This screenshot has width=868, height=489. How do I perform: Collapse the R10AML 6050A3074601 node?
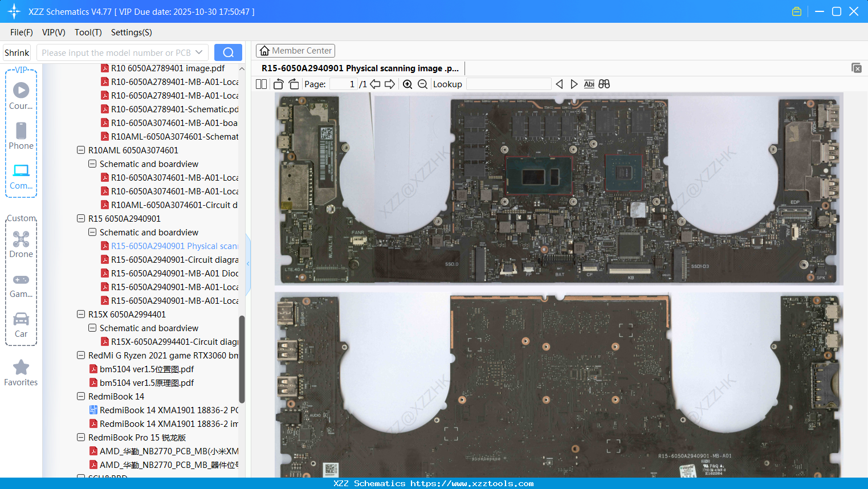pos(81,150)
